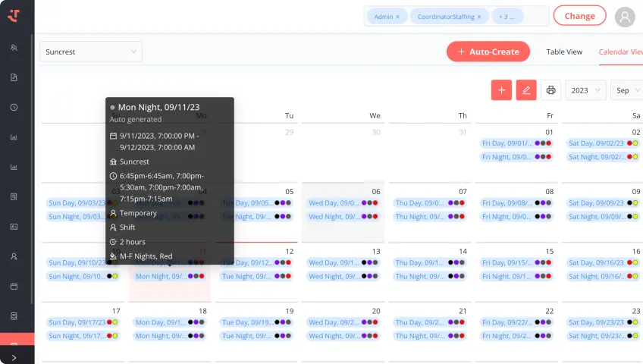Image resolution: width=643 pixels, height=364 pixels.
Task: Switch to Calendar View tab
Action: click(x=620, y=52)
